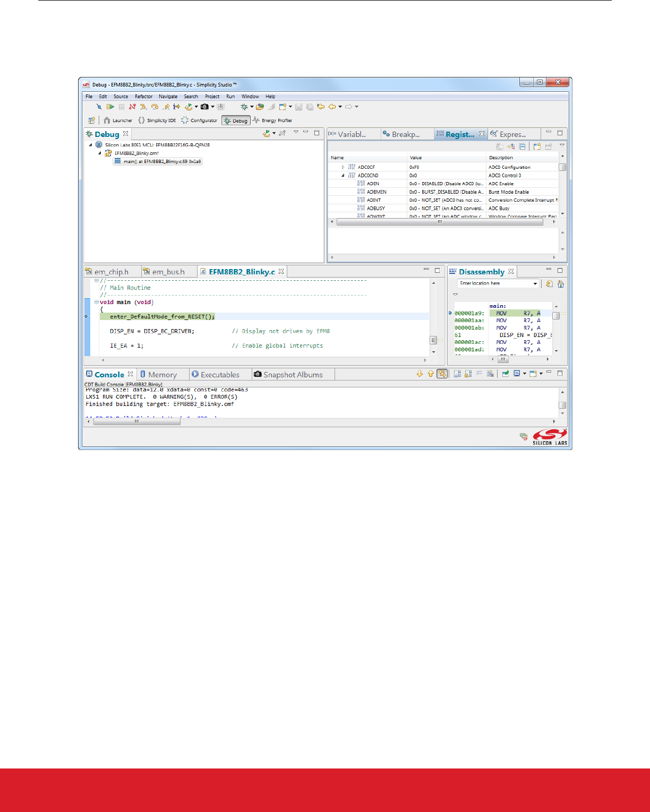Open the Window menu
The height and width of the screenshot is (812, 650).
point(250,97)
